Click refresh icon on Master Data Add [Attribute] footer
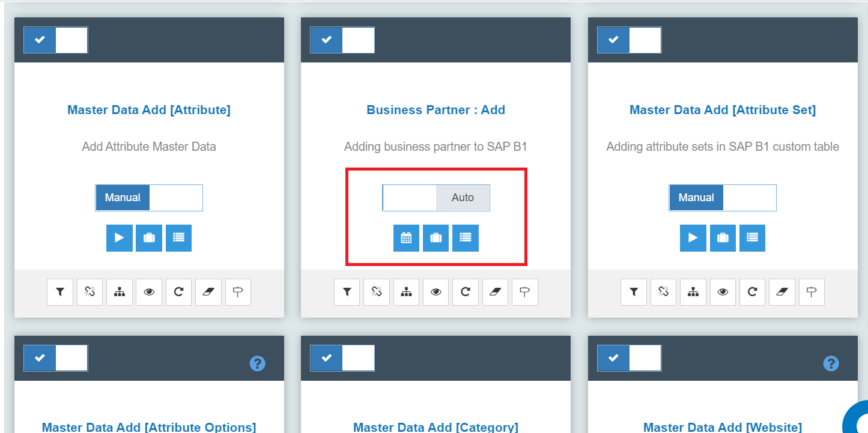 (178, 292)
